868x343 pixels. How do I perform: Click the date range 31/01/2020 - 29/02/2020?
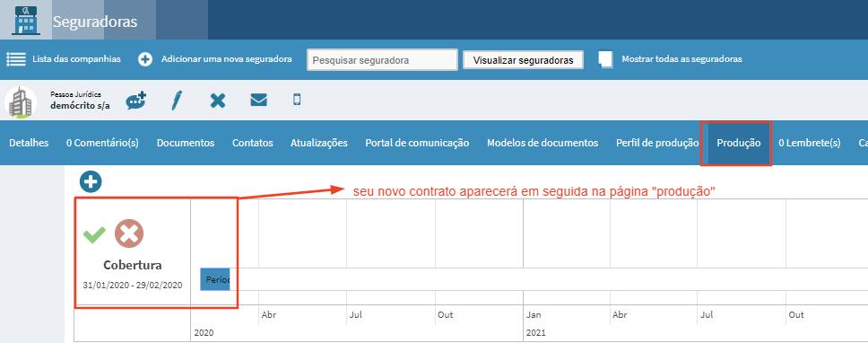(x=133, y=285)
